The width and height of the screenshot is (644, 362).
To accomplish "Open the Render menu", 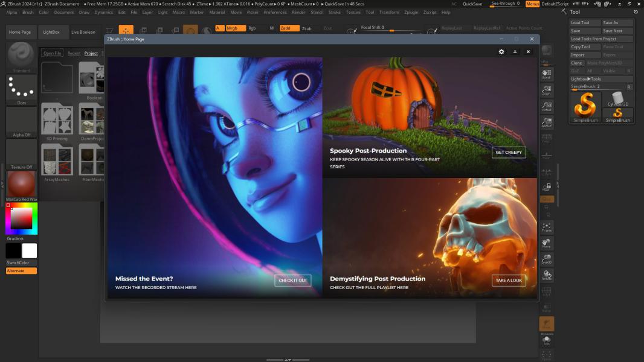I will pos(298,12).
